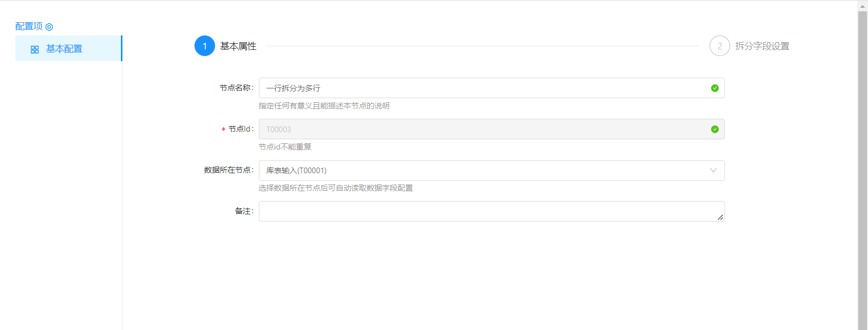Open the 数据所在节点 dropdown

tap(484, 171)
